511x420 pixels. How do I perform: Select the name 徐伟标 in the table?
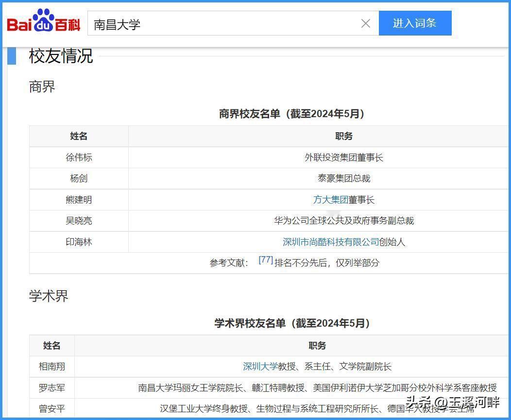coord(79,157)
